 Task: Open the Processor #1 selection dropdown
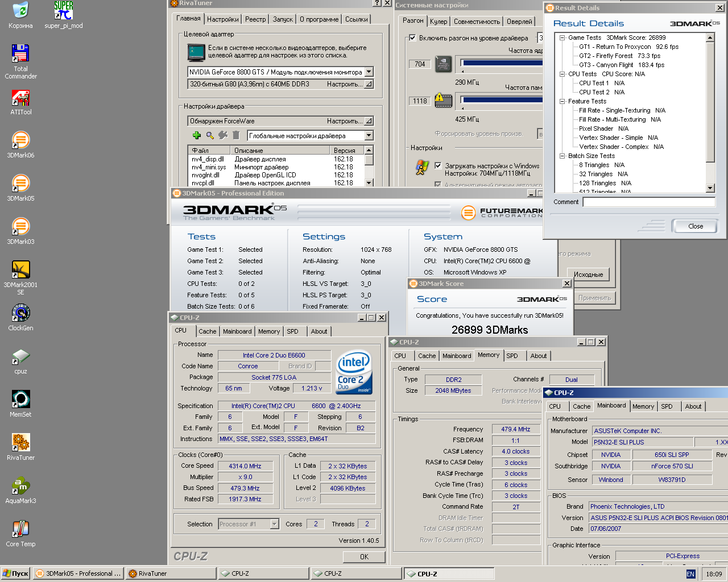274,524
